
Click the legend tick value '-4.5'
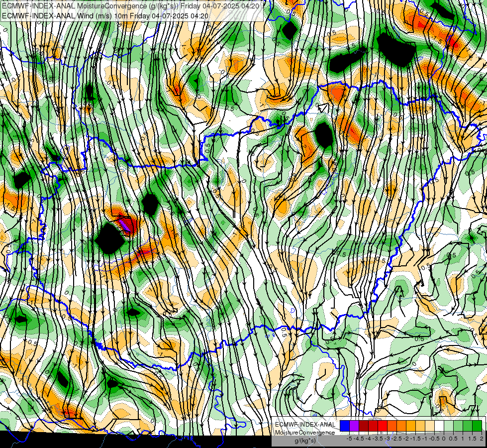(x=359, y=439)
